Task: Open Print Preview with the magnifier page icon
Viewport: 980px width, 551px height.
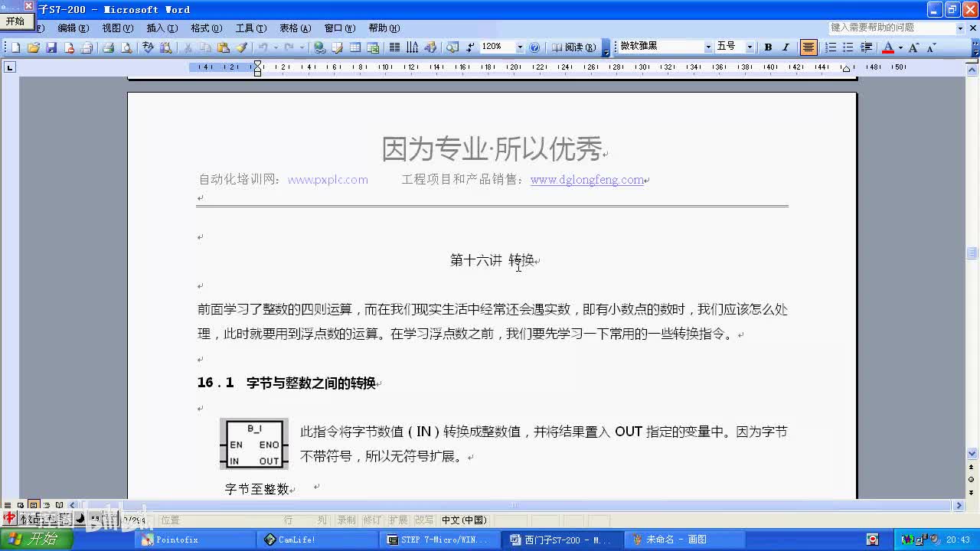Action: 126,47
